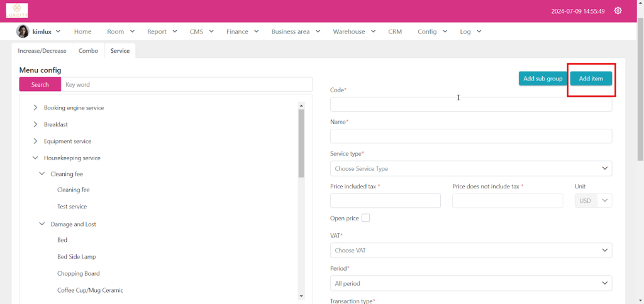Collapse the Housekeeping service group
Image resolution: width=644 pixels, height=304 pixels.
click(35, 158)
